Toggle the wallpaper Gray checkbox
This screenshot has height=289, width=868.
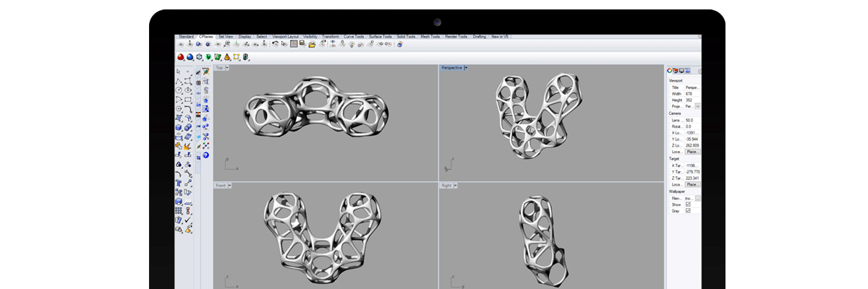click(x=688, y=211)
